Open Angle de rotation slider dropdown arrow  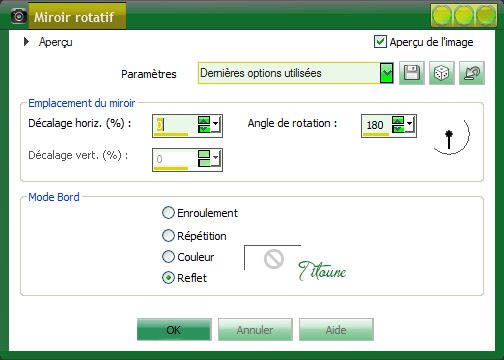[x=409, y=124]
